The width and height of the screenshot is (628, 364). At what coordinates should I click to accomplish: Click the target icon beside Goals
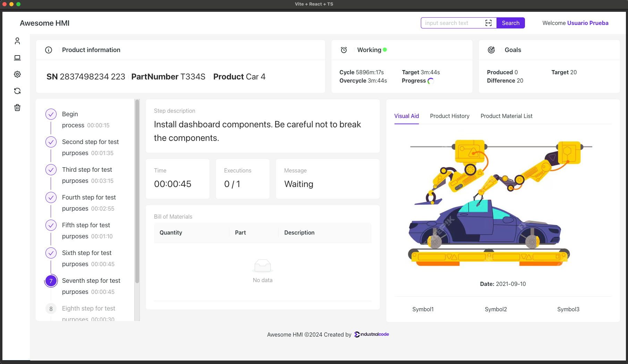point(491,50)
